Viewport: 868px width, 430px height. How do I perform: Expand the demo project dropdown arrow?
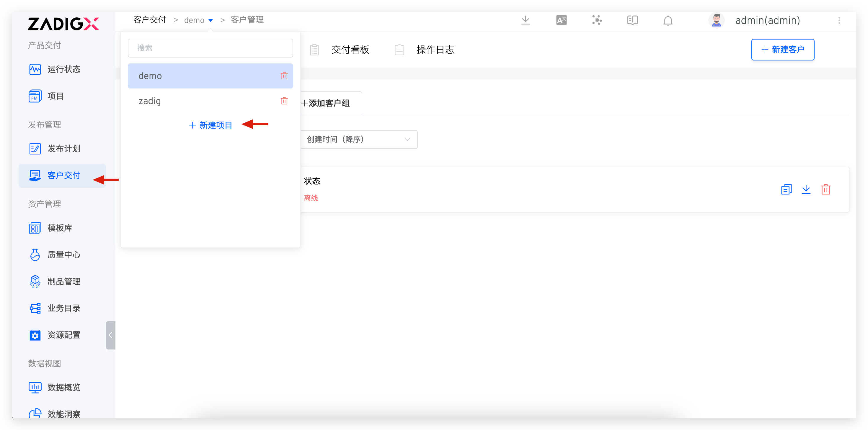[211, 21]
